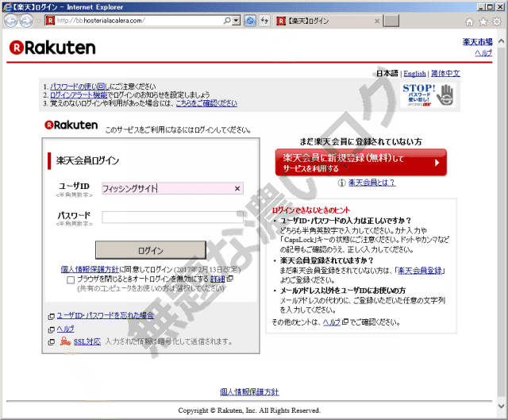Click the Rakuten logo at page top
Image resolution: width=508 pixels, height=420 pixels.
52,48
